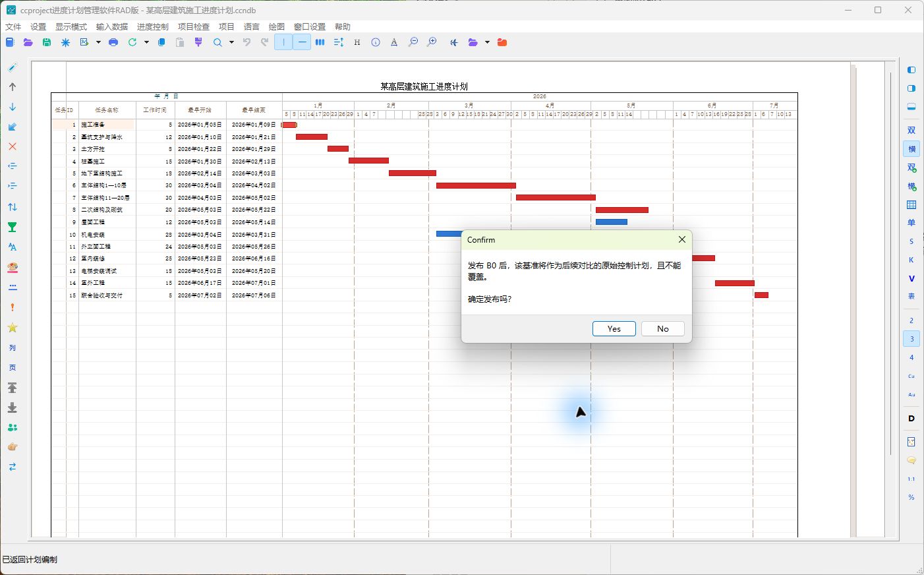The height and width of the screenshot is (575, 924).
Task: Open the 文件 menu
Action: point(13,26)
